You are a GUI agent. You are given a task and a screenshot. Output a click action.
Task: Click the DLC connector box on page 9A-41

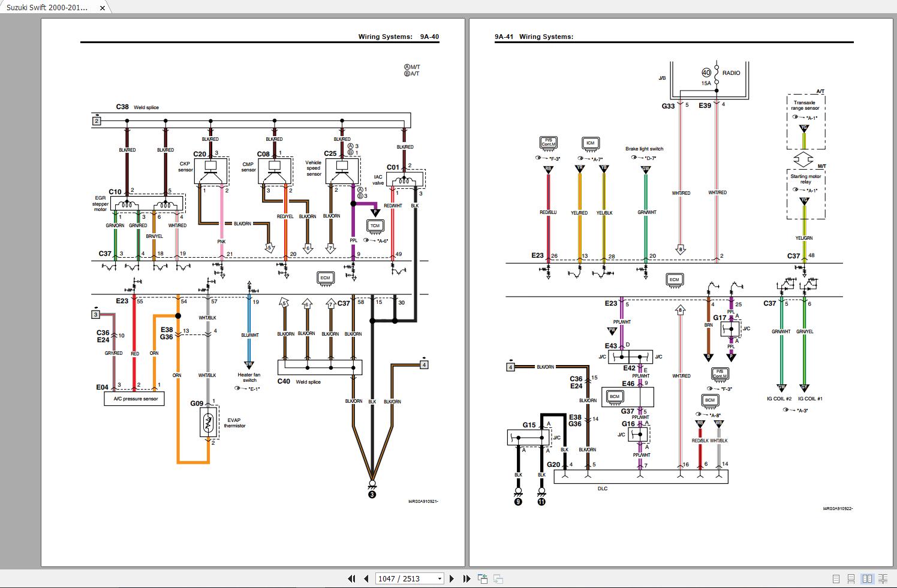(x=640, y=477)
